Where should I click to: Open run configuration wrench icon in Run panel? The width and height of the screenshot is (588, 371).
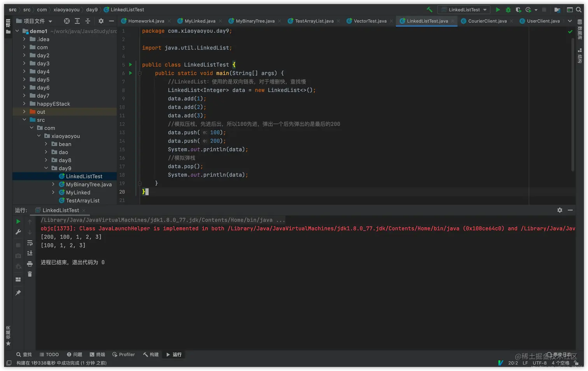click(18, 232)
